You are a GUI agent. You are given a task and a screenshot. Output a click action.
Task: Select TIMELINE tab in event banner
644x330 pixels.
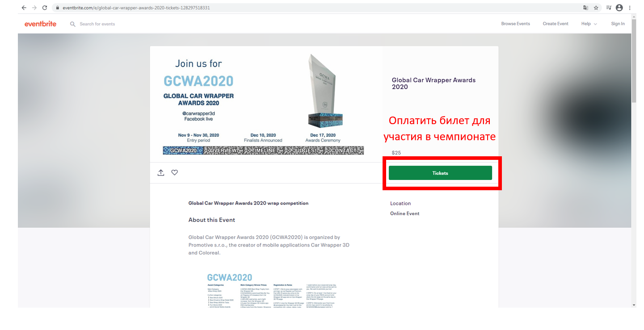point(263,150)
